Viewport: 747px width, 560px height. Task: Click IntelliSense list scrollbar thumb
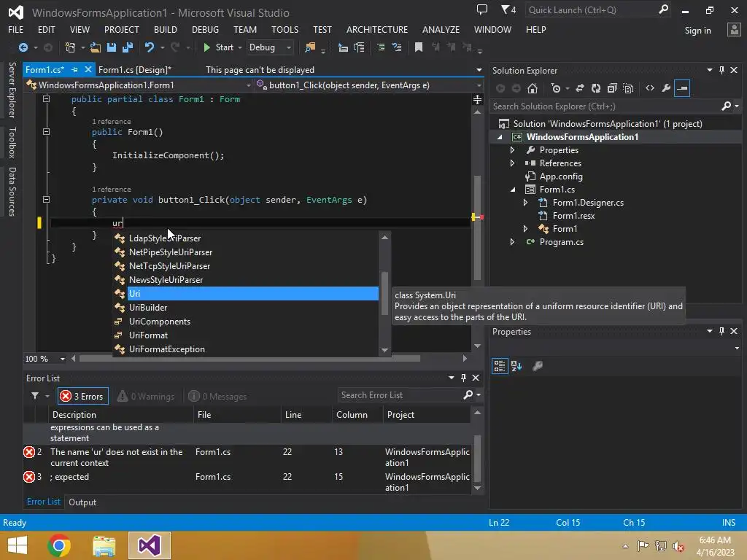(384, 293)
